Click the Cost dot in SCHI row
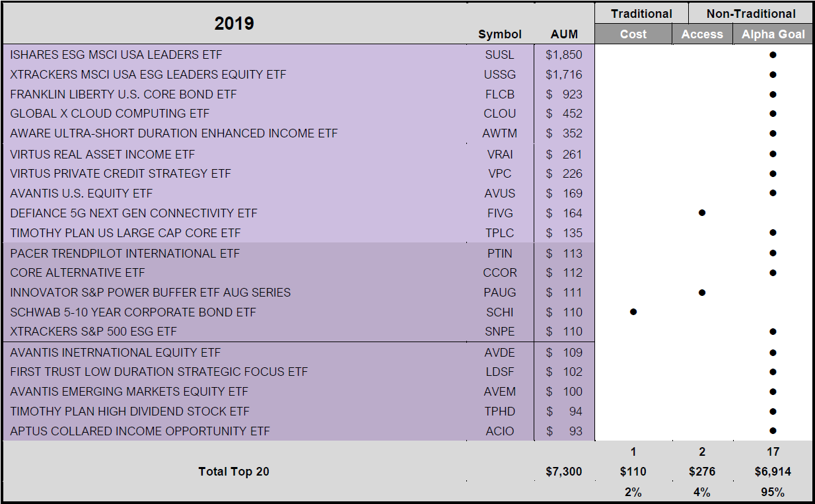 tap(633, 312)
